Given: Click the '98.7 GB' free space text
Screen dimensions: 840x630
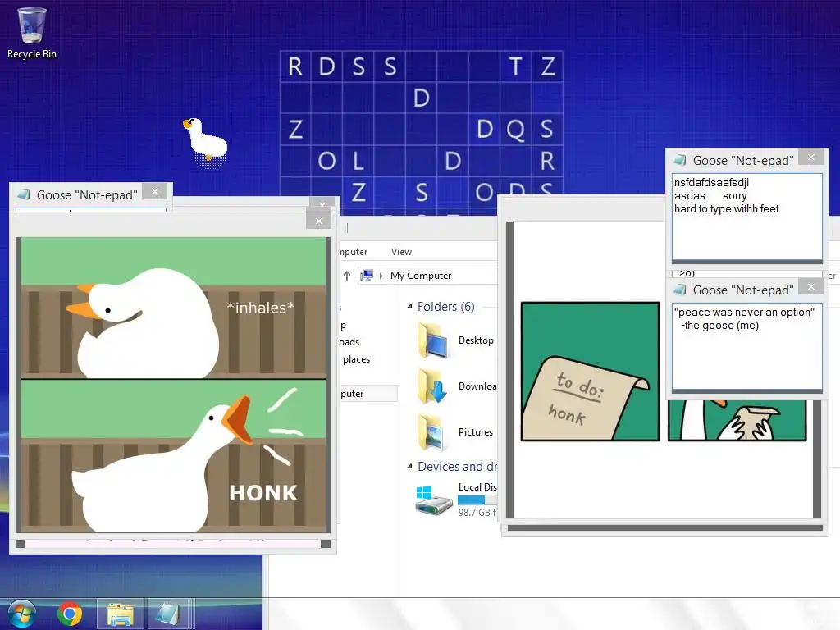Looking at the screenshot, I should [x=477, y=512].
